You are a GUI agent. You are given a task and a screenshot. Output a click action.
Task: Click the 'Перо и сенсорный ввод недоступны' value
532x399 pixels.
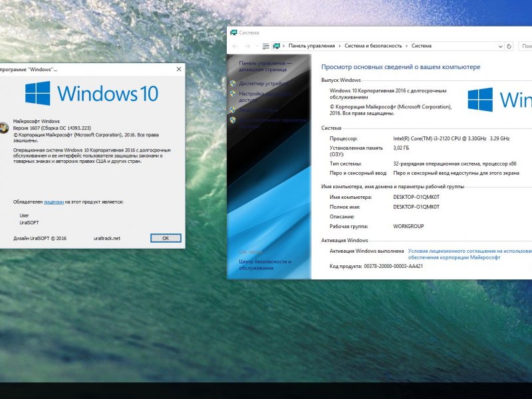point(456,173)
